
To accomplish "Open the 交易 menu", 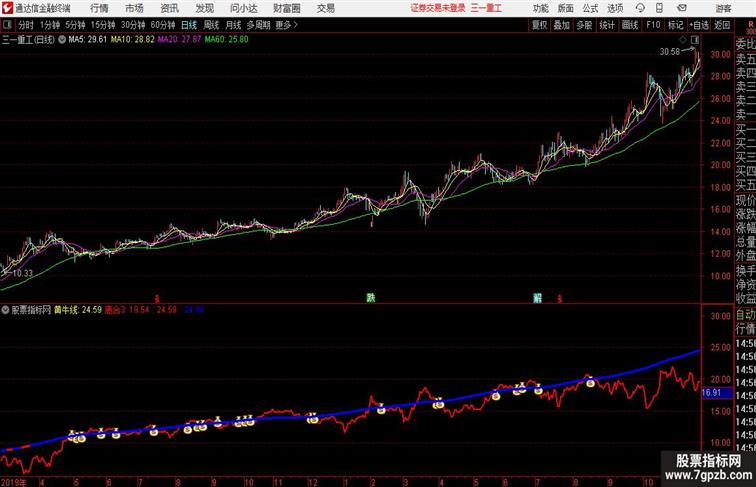I will click(x=325, y=8).
